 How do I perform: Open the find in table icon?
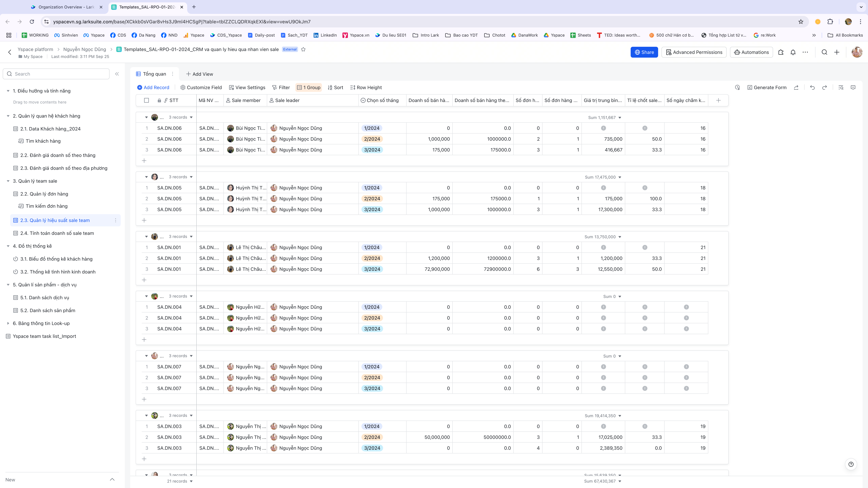click(841, 88)
